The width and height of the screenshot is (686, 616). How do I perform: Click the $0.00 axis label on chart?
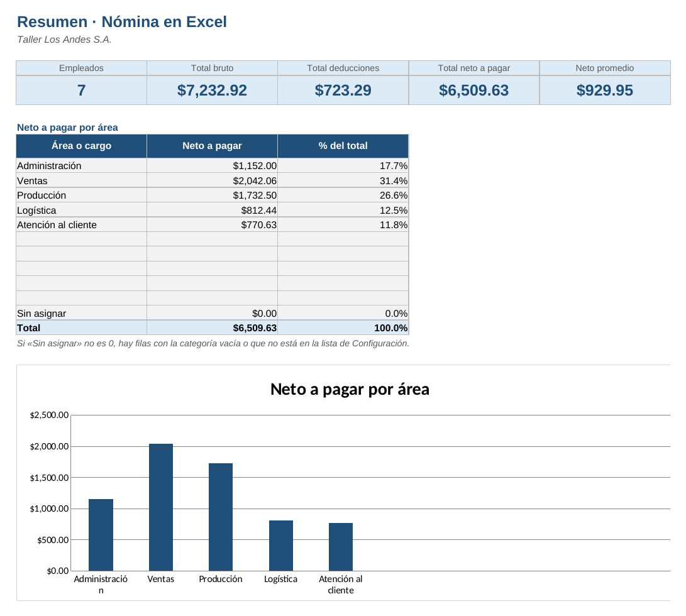click(58, 571)
